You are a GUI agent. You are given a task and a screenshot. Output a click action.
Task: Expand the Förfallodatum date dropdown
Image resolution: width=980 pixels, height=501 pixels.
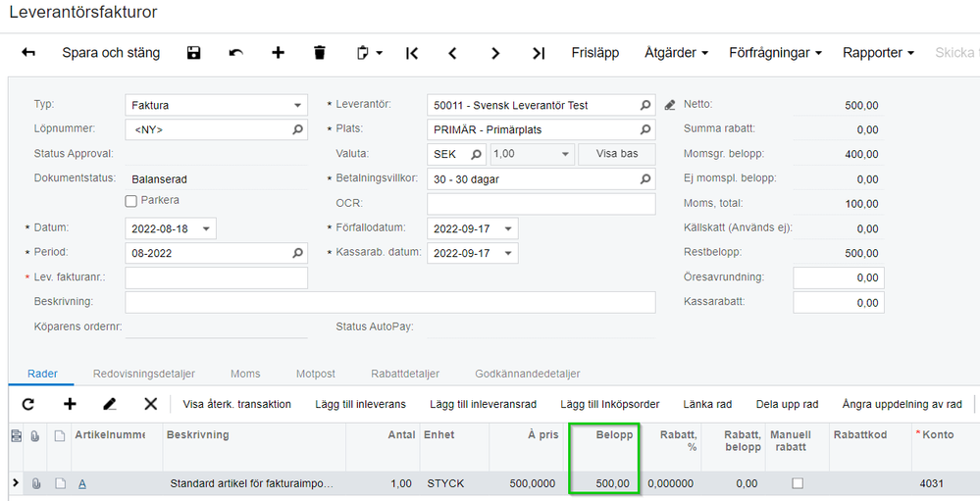[508, 228]
